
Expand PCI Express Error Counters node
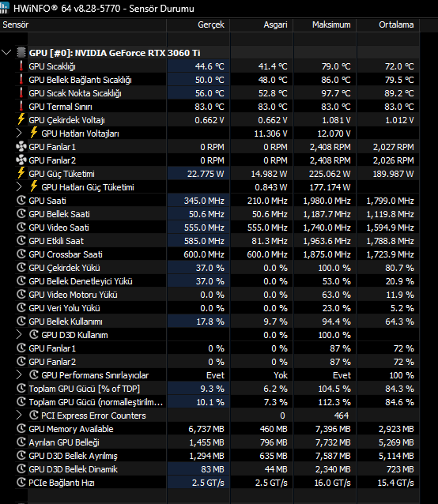[x=19, y=416]
